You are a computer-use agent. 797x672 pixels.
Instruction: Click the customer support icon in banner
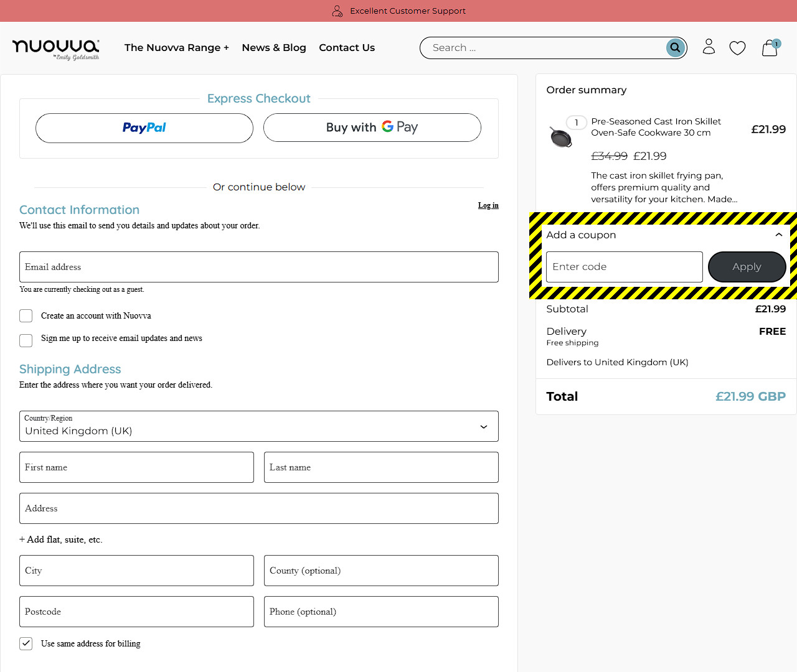[x=337, y=11]
